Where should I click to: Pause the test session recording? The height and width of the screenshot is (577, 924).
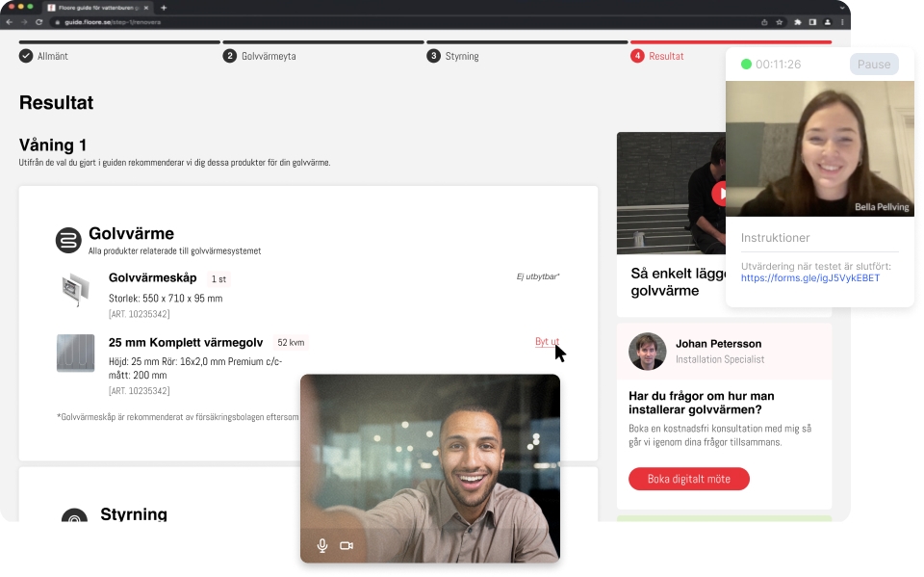pyautogui.click(x=874, y=65)
